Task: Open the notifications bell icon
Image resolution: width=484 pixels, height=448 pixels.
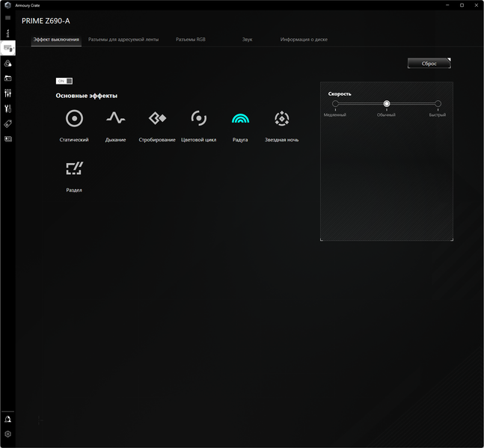Action: click(x=7, y=419)
